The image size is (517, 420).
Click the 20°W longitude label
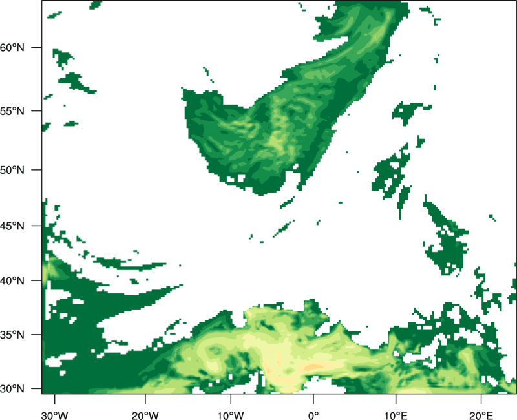point(145,415)
